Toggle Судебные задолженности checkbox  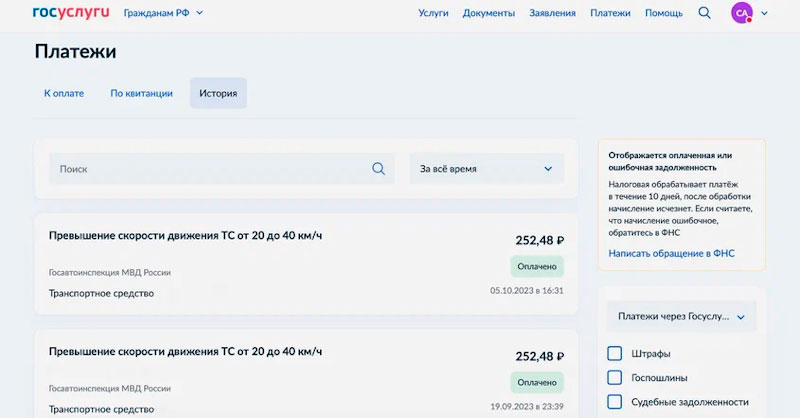pyautogui.click(x=615, y=402)
